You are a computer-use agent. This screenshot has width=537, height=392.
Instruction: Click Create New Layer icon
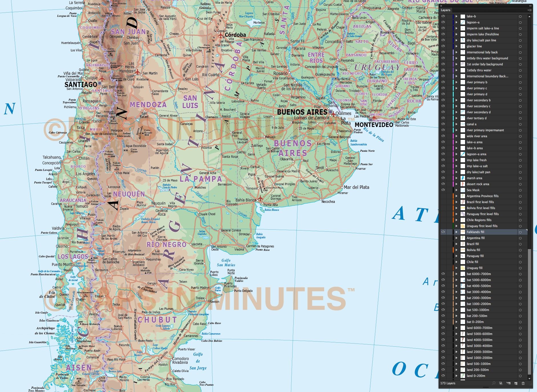tap(516, 383)
